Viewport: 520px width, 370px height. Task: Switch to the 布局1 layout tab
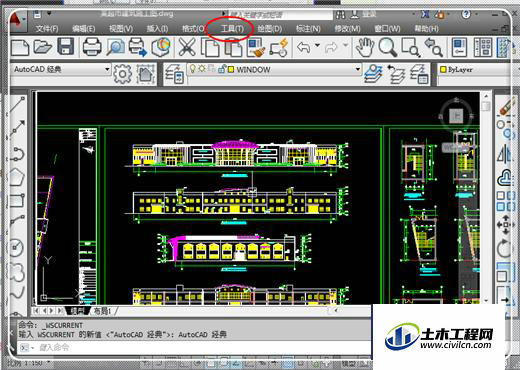point(102,311)
